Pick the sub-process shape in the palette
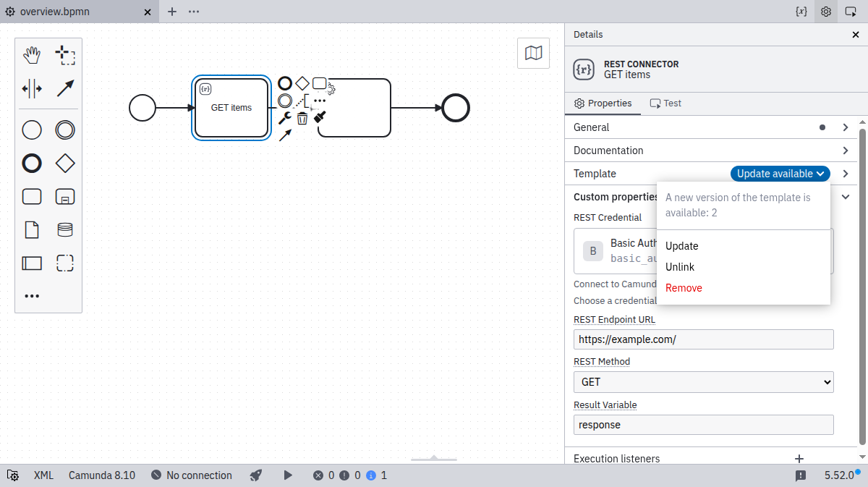 click(65, 197)
